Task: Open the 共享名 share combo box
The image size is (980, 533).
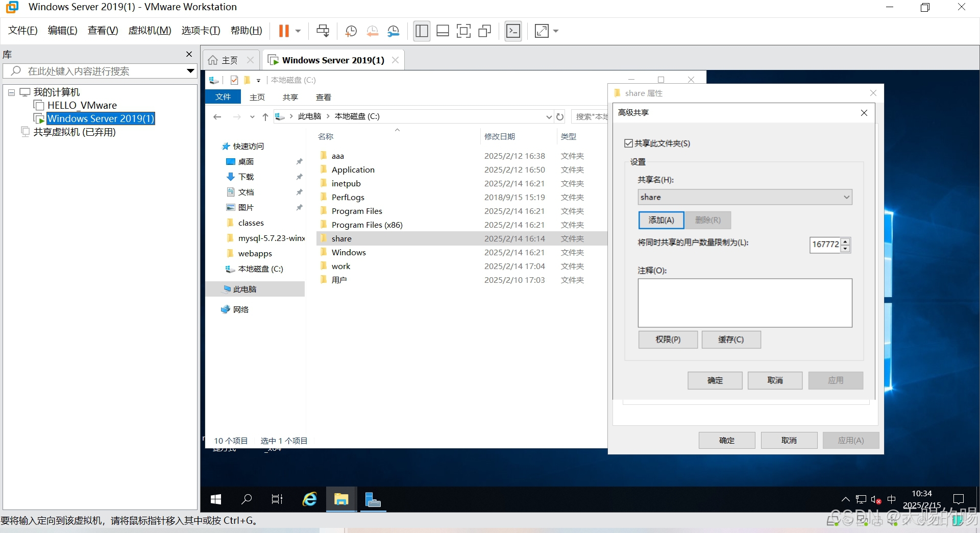Action: [745, 197]
